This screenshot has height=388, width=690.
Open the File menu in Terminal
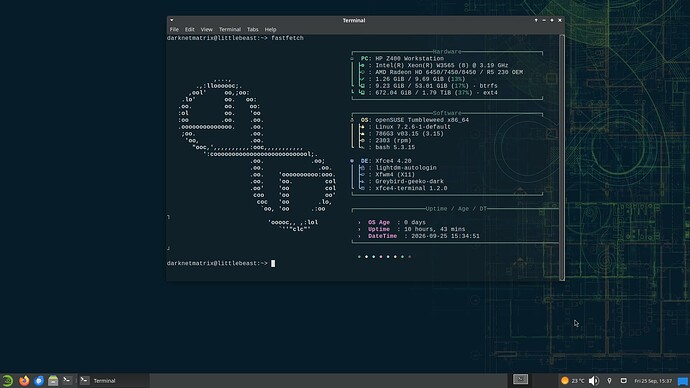174,29
